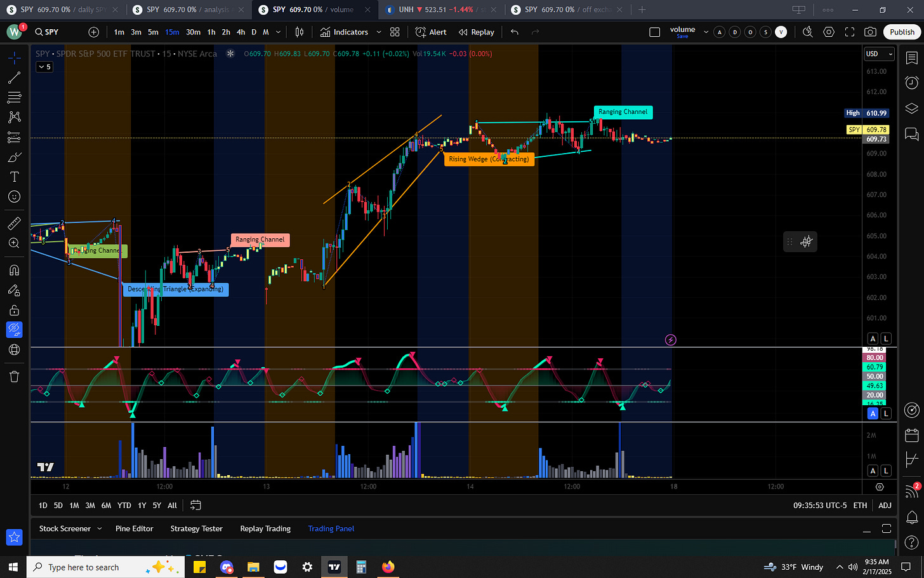
Task: Toggle stay in drawing mode
Action: (14, 290)
